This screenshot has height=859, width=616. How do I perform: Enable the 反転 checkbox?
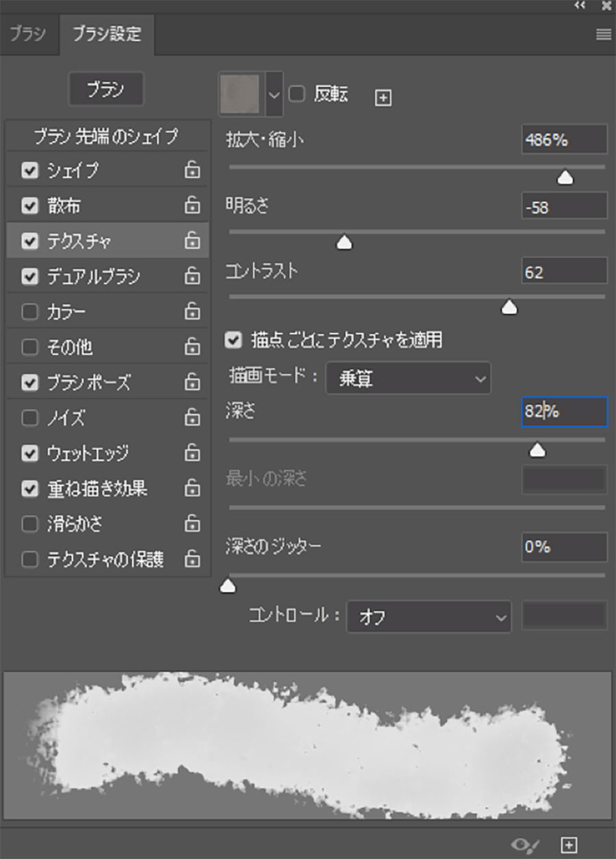[297, 94]
